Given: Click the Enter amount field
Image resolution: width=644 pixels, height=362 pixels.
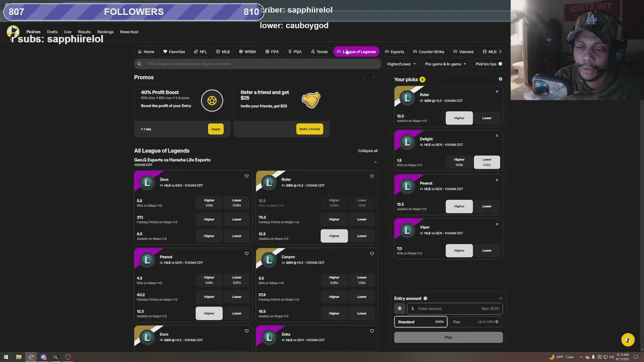Looking at the screenshot, I should 455,309.
